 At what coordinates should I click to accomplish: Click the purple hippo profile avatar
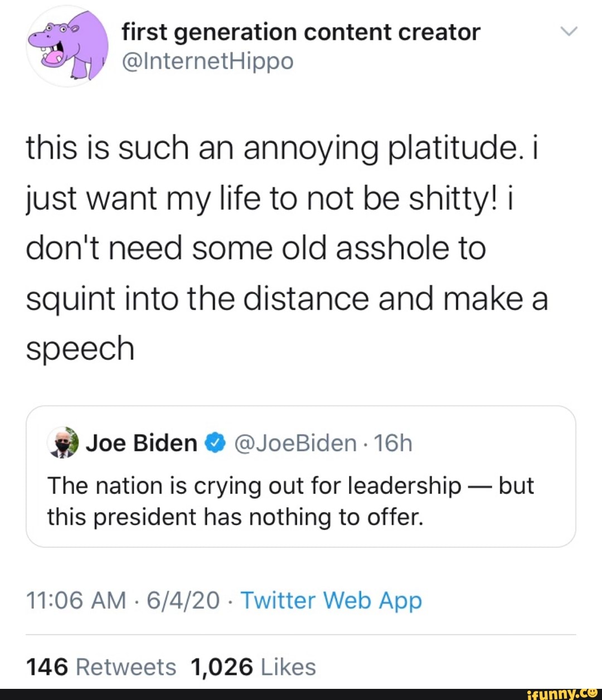(67, 47)
